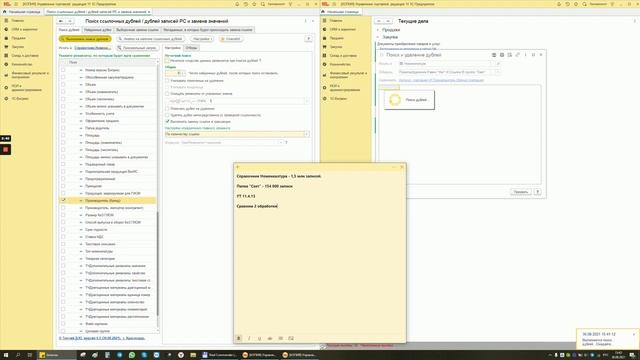Viewport: 640px width, 360px height.
Task: Uncheck Производитель (бренд) row checkbox
Action: (x=63, y=200)
